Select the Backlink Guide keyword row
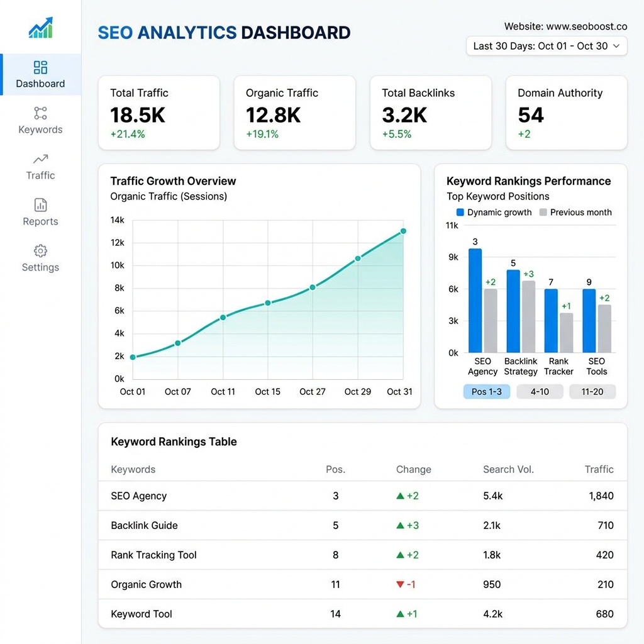The image size is (644, 644). click(x=363, y=525)
